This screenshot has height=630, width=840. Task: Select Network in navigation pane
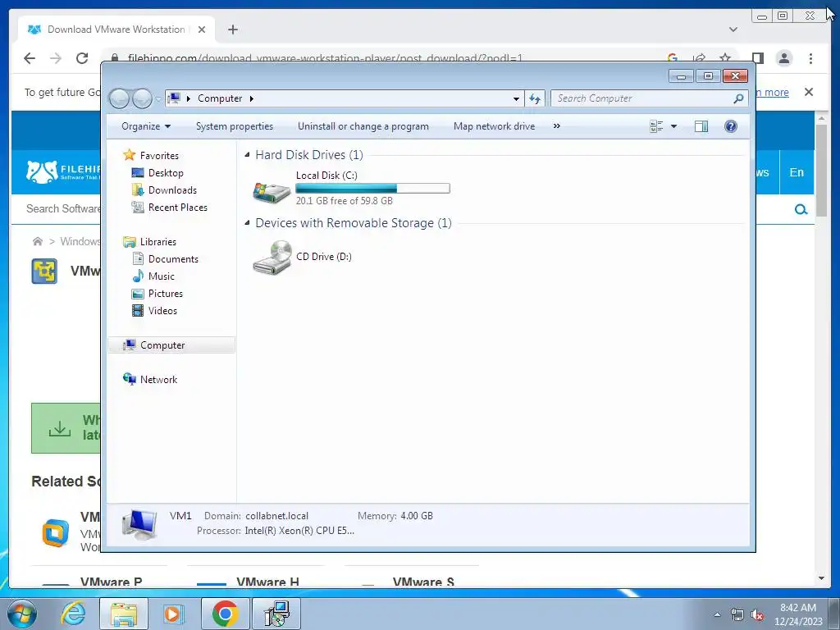158,379
